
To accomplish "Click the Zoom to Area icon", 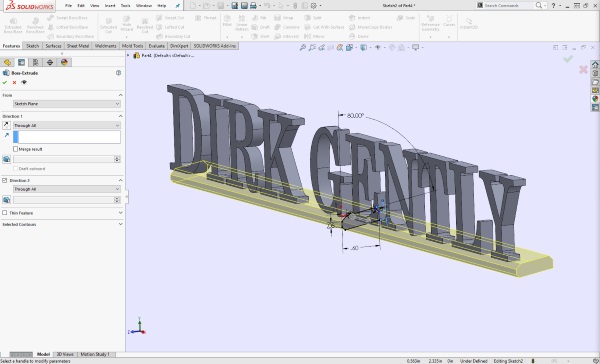I will coord(312,47).
